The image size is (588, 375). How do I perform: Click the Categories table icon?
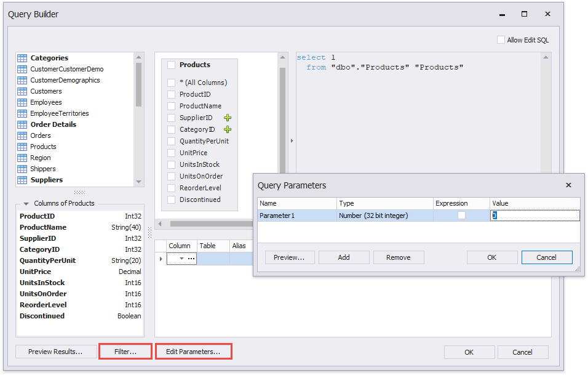coord(22,58)
